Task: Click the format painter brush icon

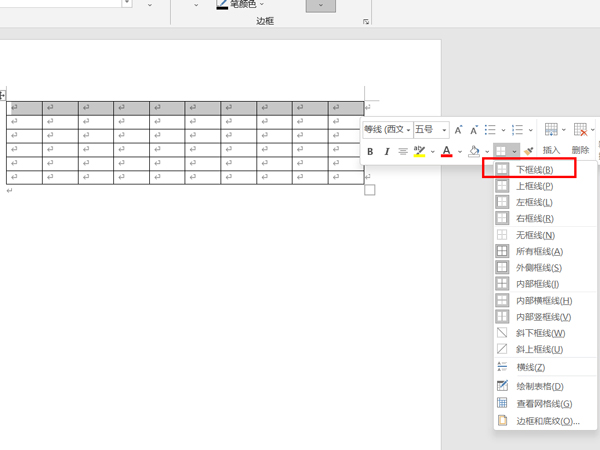Action: pyautogui.click(x=529, y=152)
